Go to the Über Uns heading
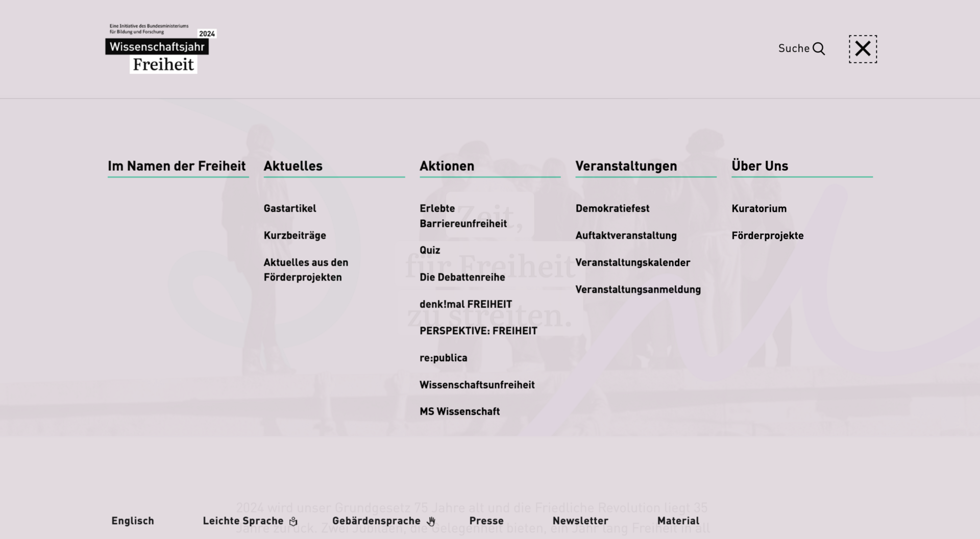The height and width of the screenshot is (539, 980). 759,166
